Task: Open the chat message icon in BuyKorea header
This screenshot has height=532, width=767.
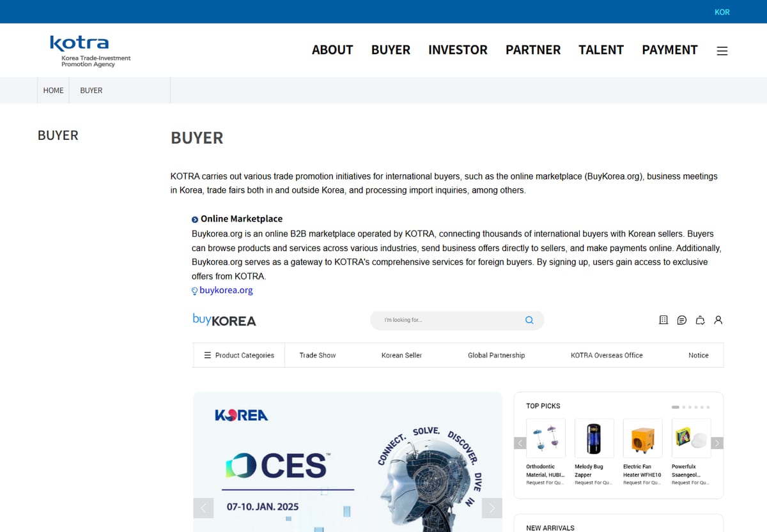Action: coord(682,320)
